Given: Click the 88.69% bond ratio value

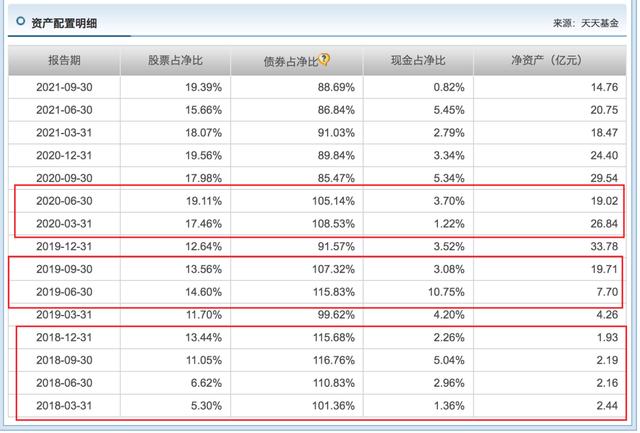Looking at the screenshot, I should click(x=336, y=87).
